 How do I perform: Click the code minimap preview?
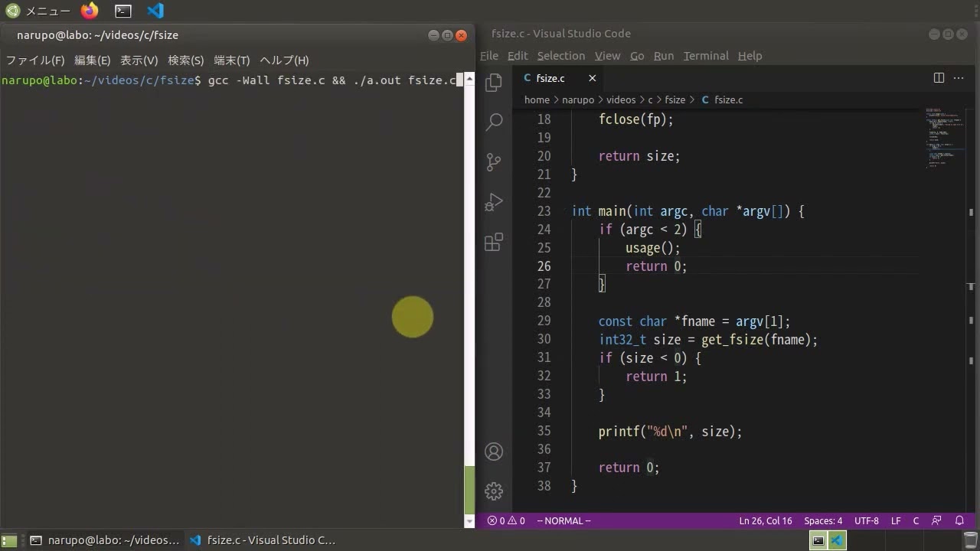point(944,138)
